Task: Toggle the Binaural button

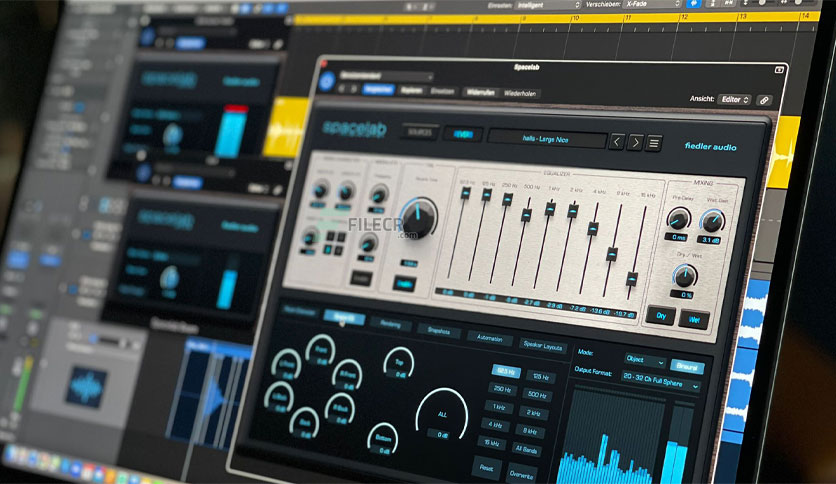Action: tap(687, 367)
